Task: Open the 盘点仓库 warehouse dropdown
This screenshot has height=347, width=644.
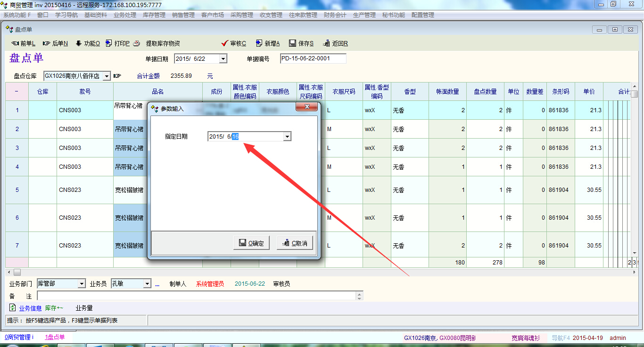Action: click(x=107, y=76)
